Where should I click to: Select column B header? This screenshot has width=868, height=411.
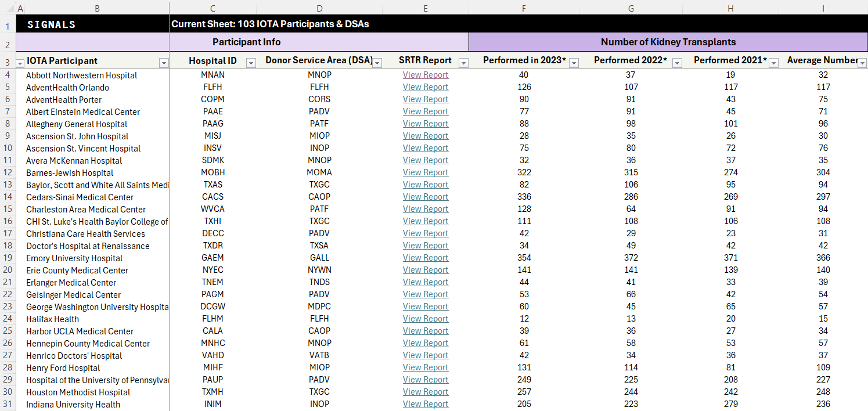coord(97,8)
